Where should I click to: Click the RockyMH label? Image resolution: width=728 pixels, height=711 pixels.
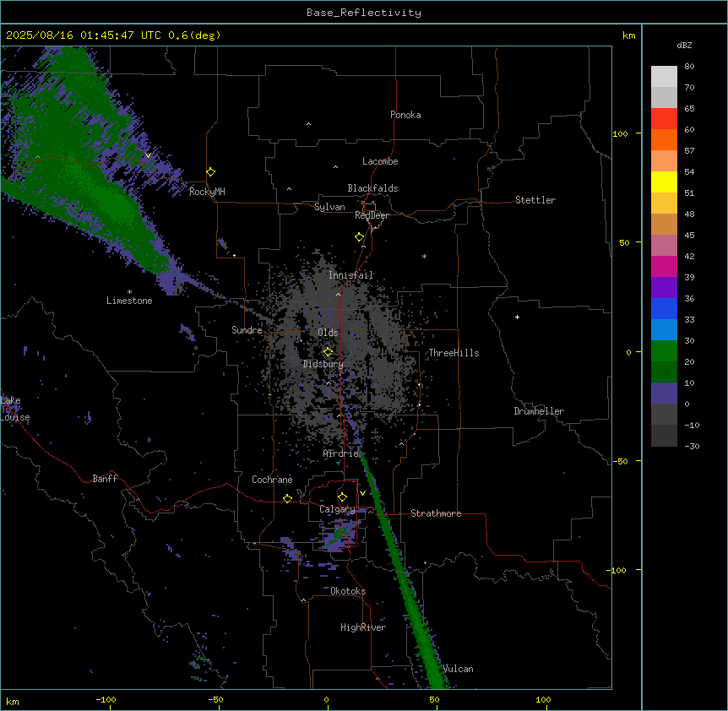click(x=207, y=192)
